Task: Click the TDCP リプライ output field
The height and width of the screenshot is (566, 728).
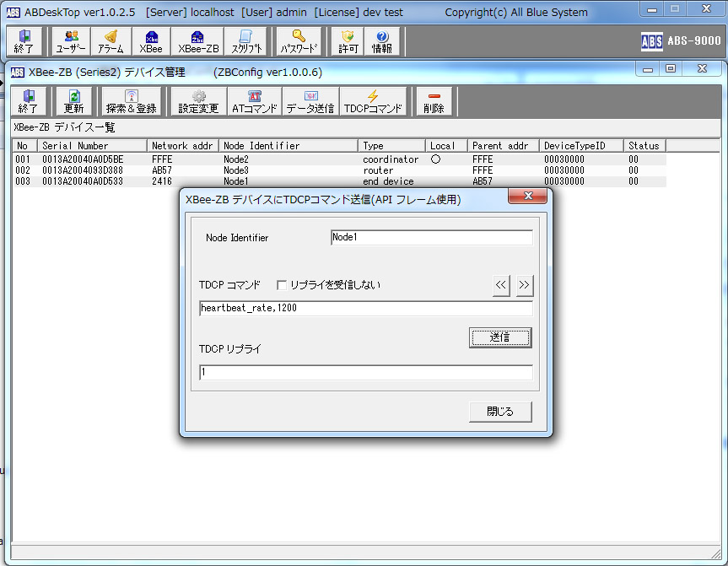Action: (366, 372)
